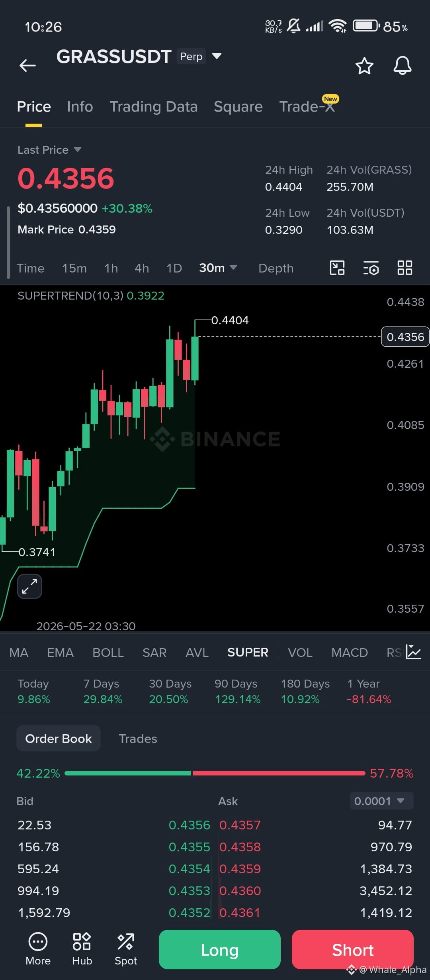The width and height of the screenshot is (430, 980).
Task: Open chart grid layout icon
Action: (x=405, y=268)
